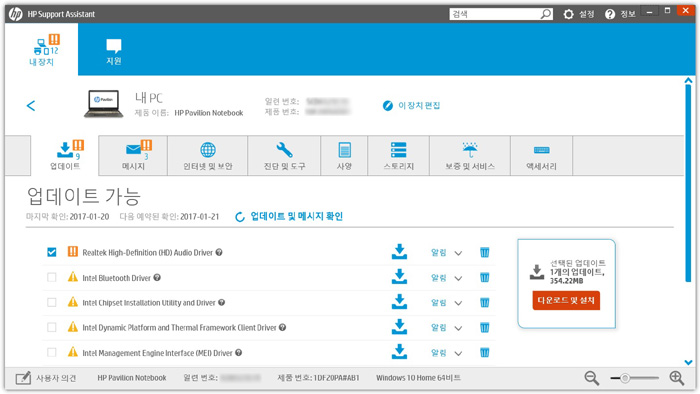This screenshot has width=700, height=394.
Task: Switch to the 메시지 tab
Action: 133,156
